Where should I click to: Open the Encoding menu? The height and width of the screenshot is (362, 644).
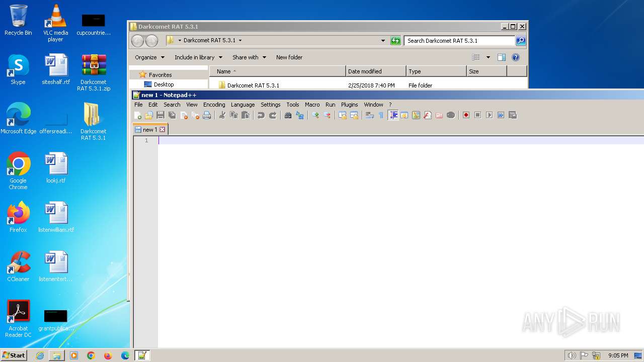coord(214,105)
